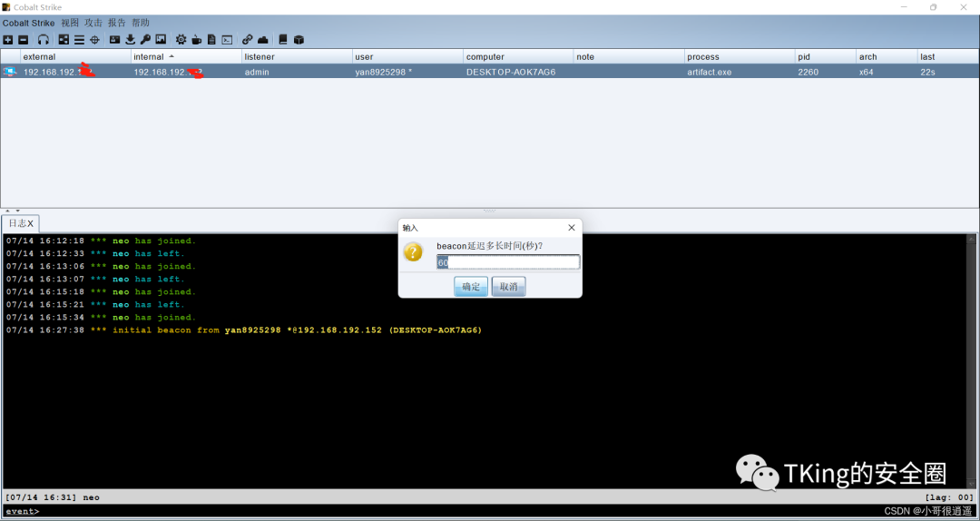Click the gear icon to generate a Windows executable
This screenshot has height=521, width=980.
pos(181,39)
